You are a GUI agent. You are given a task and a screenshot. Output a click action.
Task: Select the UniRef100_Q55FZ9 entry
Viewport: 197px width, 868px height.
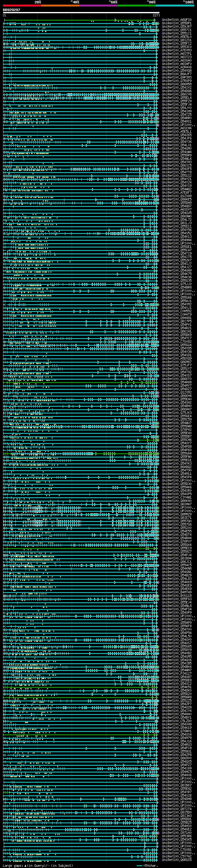coord(176,101)
